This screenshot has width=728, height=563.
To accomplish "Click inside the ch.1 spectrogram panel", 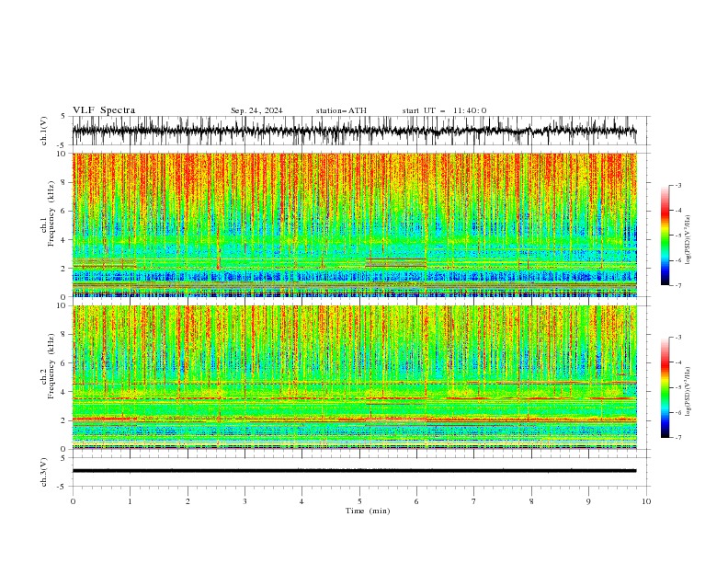I will [354, 224].
